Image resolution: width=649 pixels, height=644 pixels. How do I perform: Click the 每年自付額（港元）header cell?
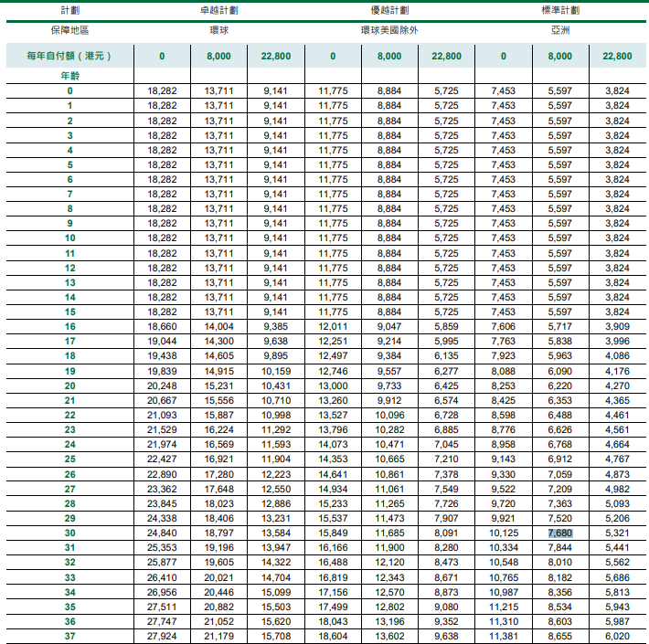point(69,56)
